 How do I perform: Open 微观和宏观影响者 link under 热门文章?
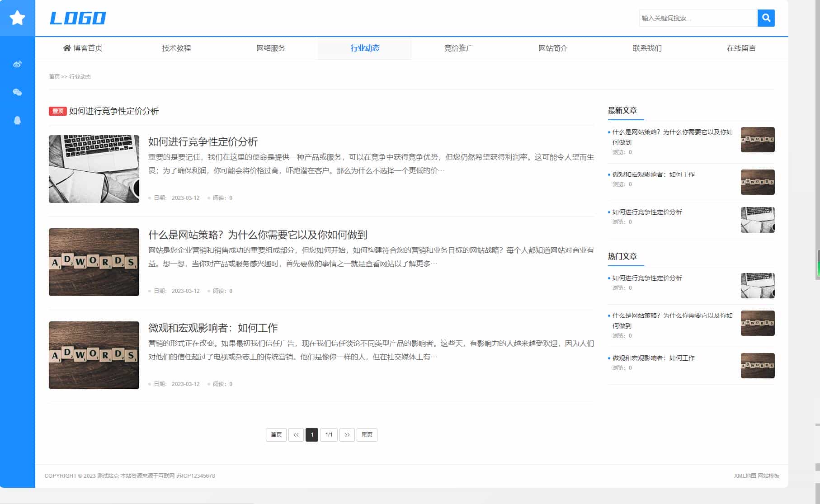click(654, 358)
